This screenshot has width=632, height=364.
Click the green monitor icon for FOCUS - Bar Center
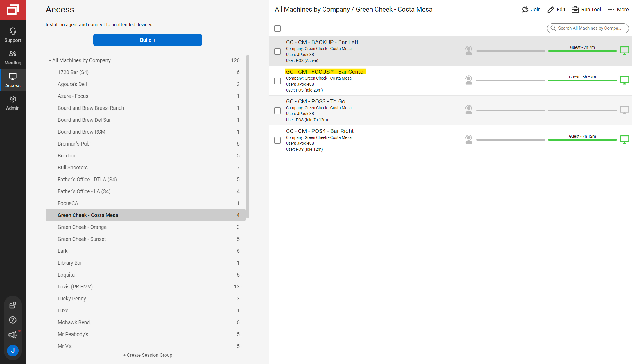[x=624, y=80]
